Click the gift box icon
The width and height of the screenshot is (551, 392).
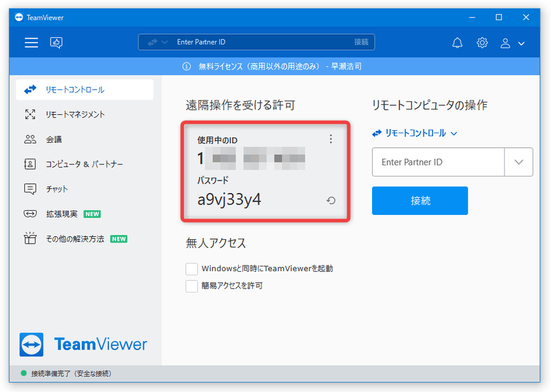click(30, 238)
